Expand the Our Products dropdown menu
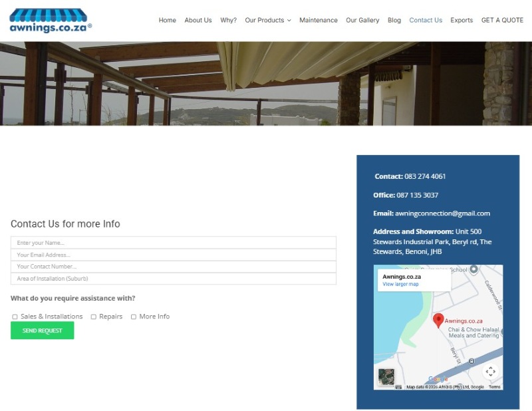The width and height of the screenshot is (532, 411). click(267, 20)
